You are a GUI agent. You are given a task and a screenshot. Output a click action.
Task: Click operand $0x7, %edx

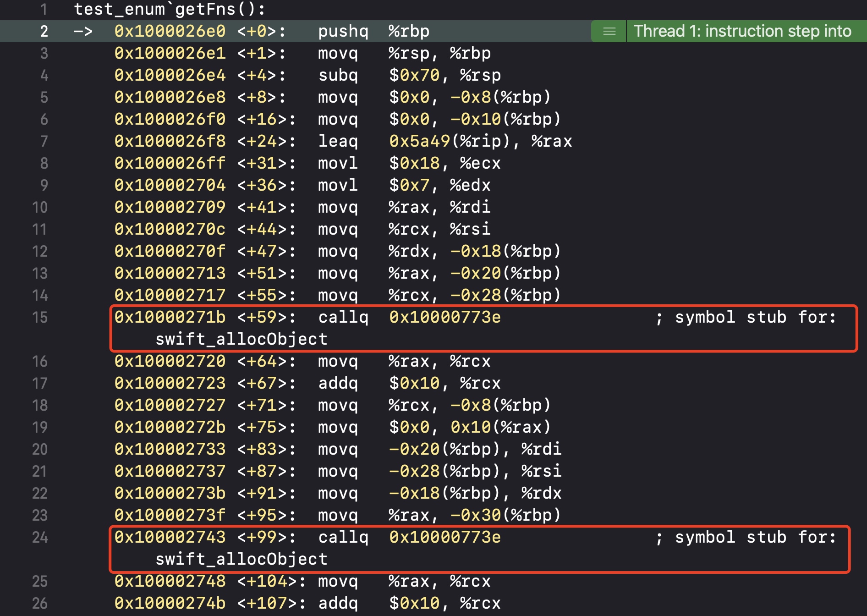[440, 185]
